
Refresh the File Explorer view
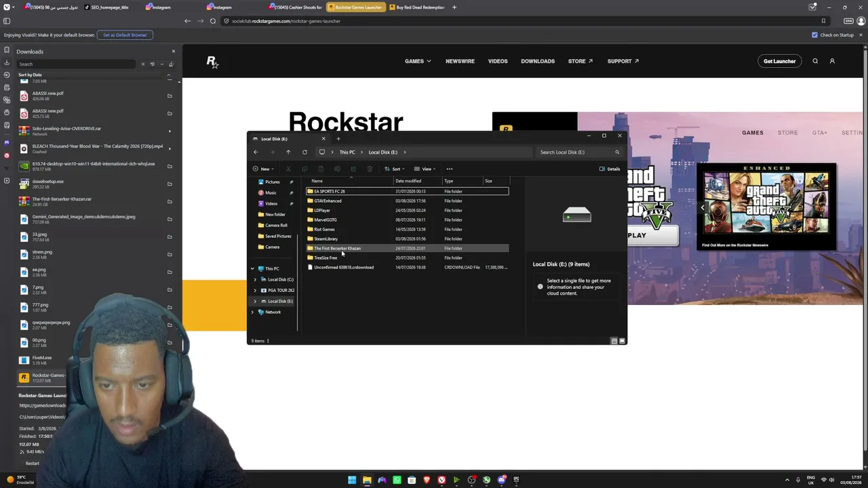(304, 152)
